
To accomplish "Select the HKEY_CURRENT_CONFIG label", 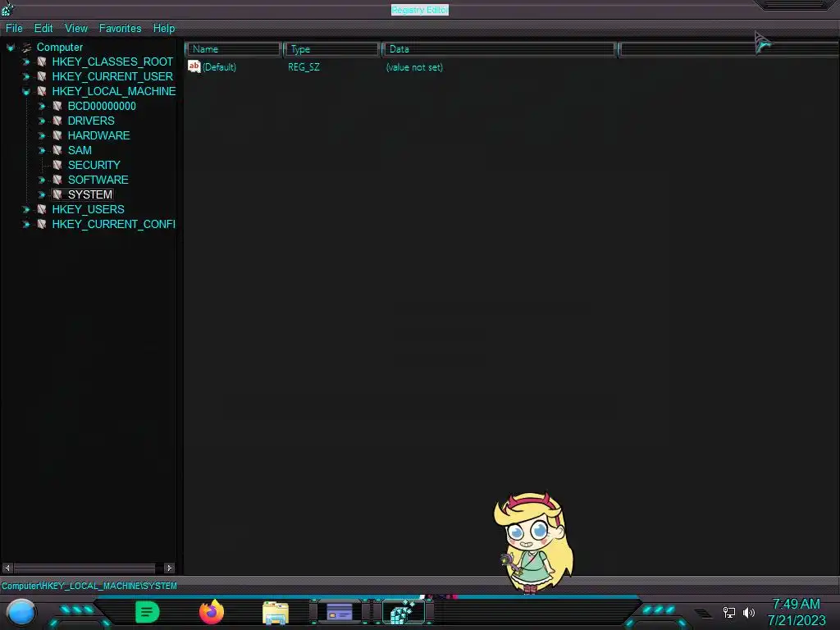I will point(113,224).
